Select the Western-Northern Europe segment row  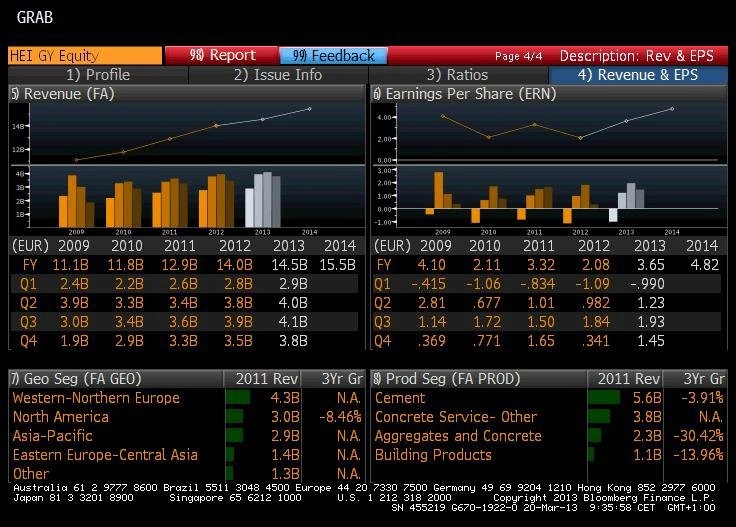(187, 398)
